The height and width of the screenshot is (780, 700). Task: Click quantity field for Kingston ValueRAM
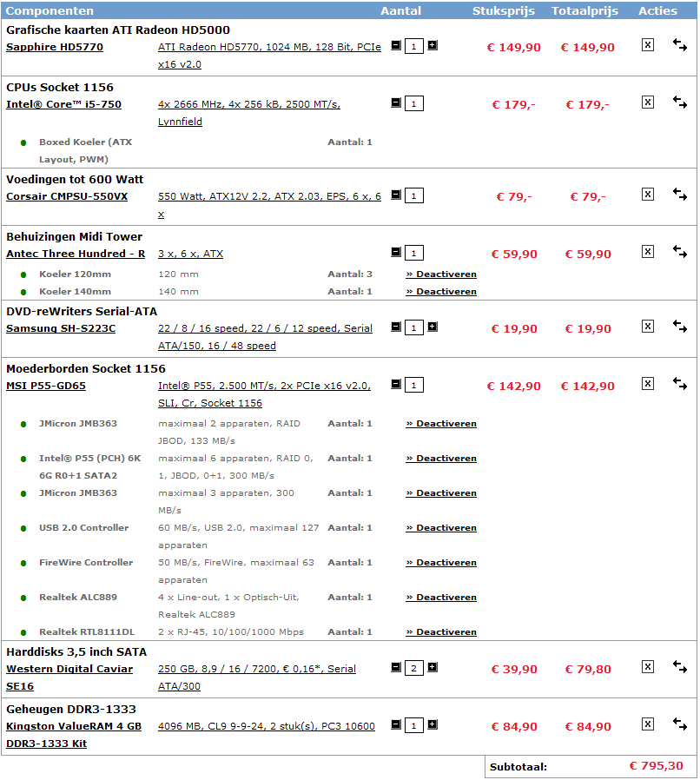click(414, 726)
